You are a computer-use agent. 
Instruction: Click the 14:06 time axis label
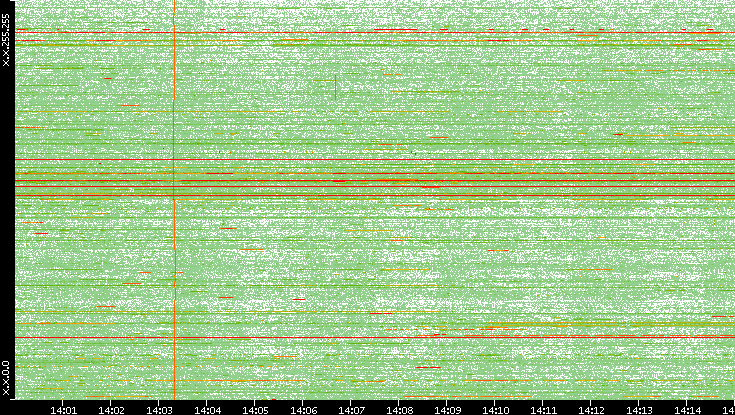click(x=302, y=410)
